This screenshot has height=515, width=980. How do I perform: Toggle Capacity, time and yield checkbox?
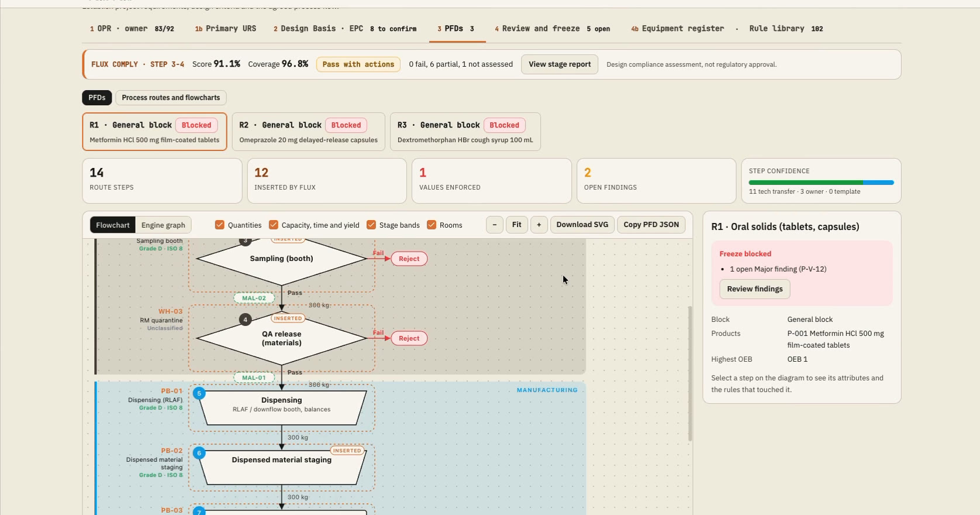[x=273, y=225]
